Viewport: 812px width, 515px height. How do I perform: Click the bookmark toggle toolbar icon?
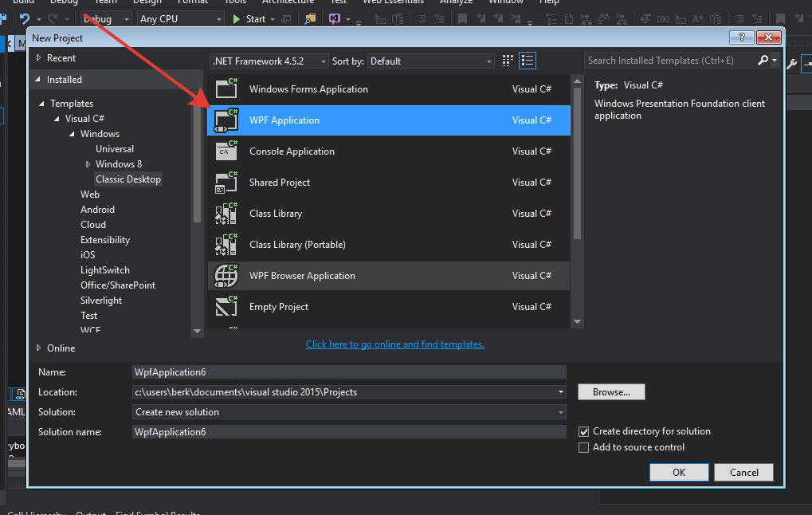click(x=462, y=19)
